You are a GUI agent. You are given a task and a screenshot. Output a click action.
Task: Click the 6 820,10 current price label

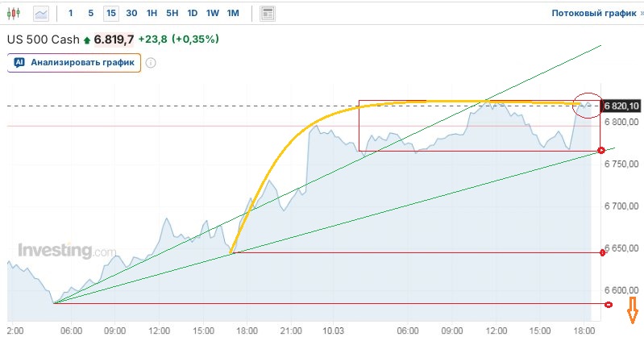tap(621, 106)
